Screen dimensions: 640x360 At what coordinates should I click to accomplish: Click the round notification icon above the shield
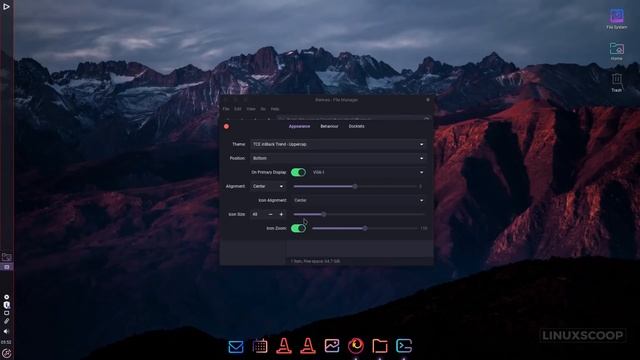point(7,297)
